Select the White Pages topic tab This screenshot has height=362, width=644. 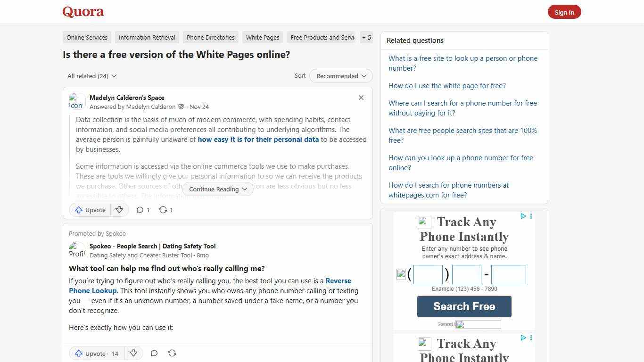point(262,37)
